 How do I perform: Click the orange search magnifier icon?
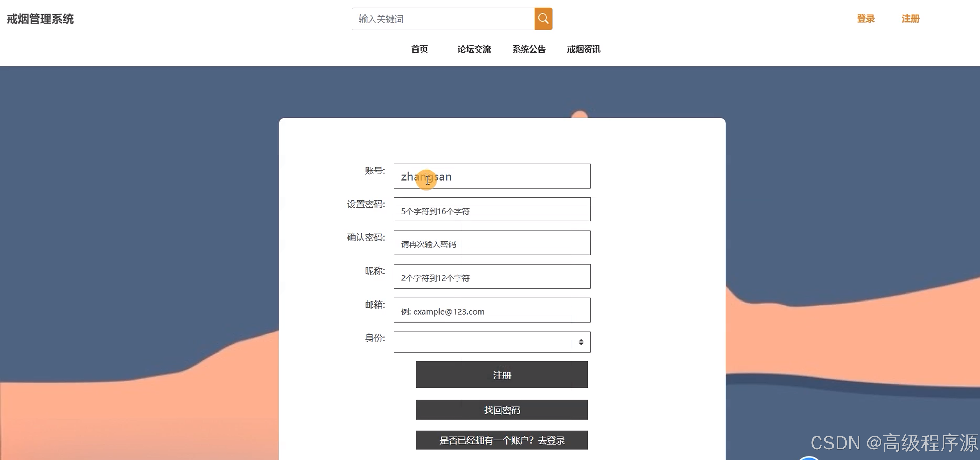(x=543, y=19)
